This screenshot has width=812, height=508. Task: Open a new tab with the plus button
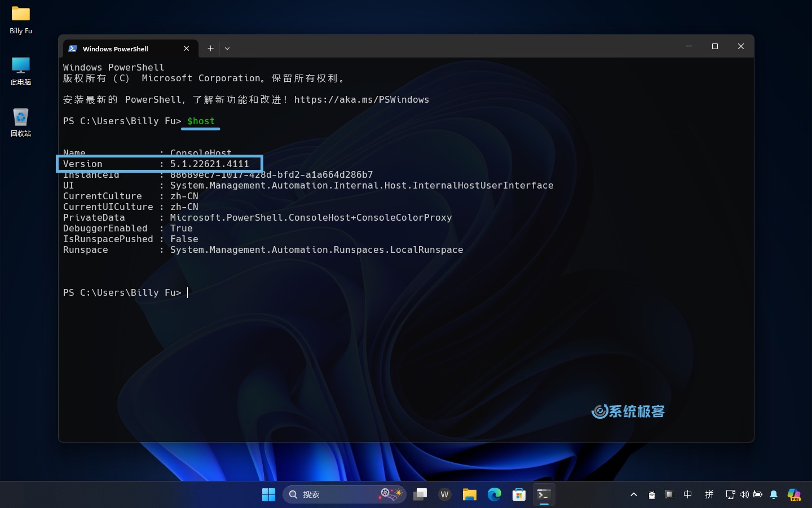(210, 49)
